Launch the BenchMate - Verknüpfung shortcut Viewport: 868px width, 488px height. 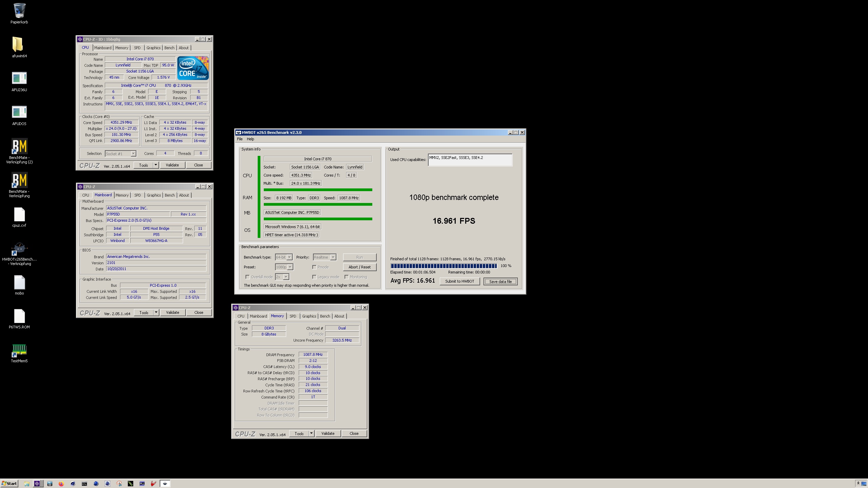[19, 185]
